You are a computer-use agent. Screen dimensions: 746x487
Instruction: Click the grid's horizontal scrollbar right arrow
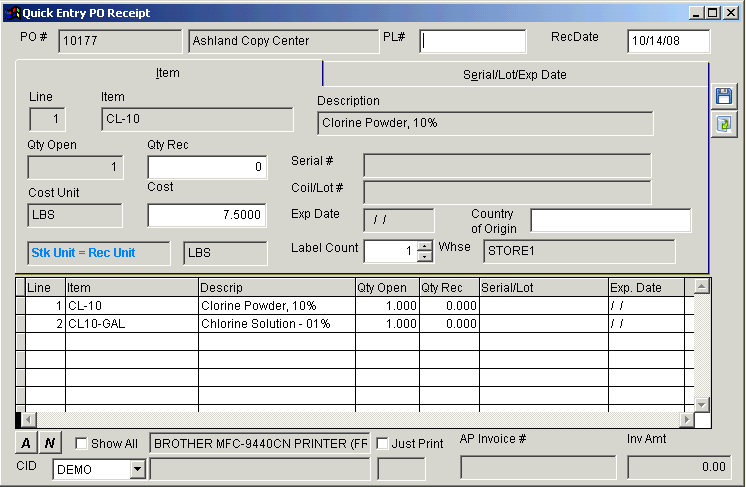[686, 419]
